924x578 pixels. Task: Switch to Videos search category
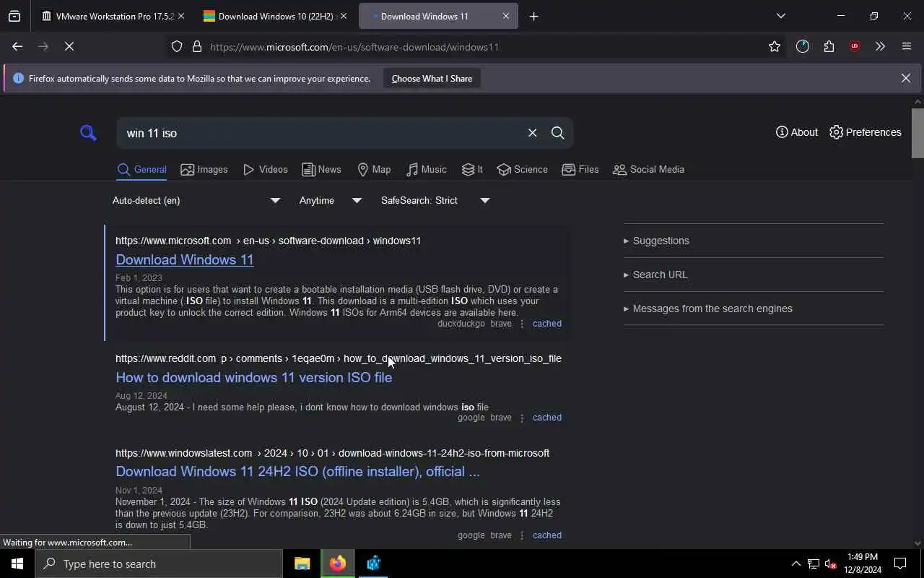point(266,170)
